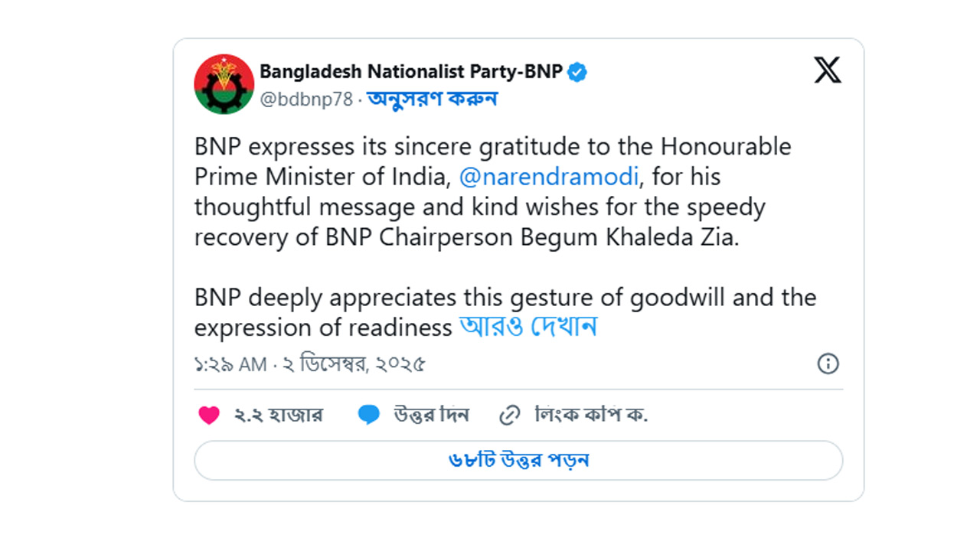Viewport: 980px width, 551px height.
Task: Open the Bangladesh Nationalist Party-BNP account name
Action: pos(411,72)
